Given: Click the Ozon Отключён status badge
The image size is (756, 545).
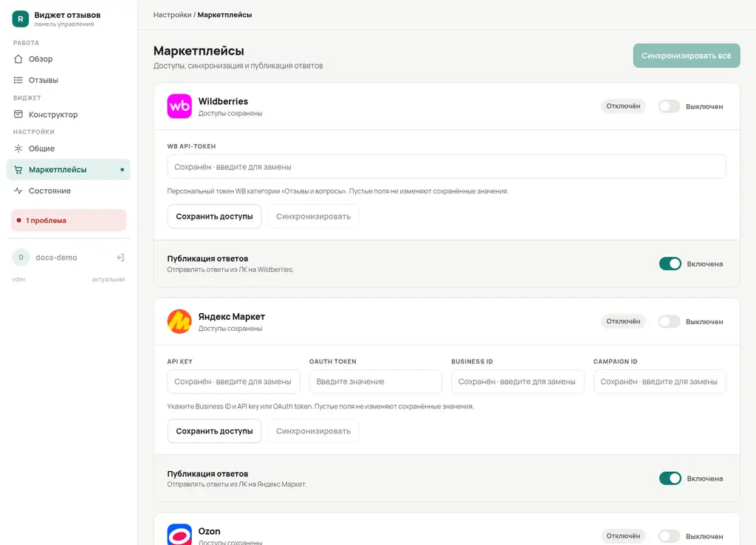Looking at the screenshot, I should [623, 536].
